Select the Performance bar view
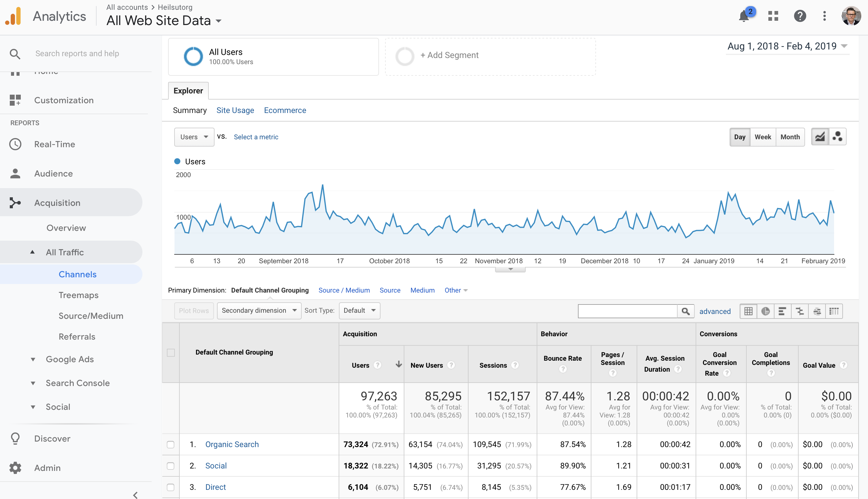868x499 pixels. pyautogui.click(x=783, y=311)
